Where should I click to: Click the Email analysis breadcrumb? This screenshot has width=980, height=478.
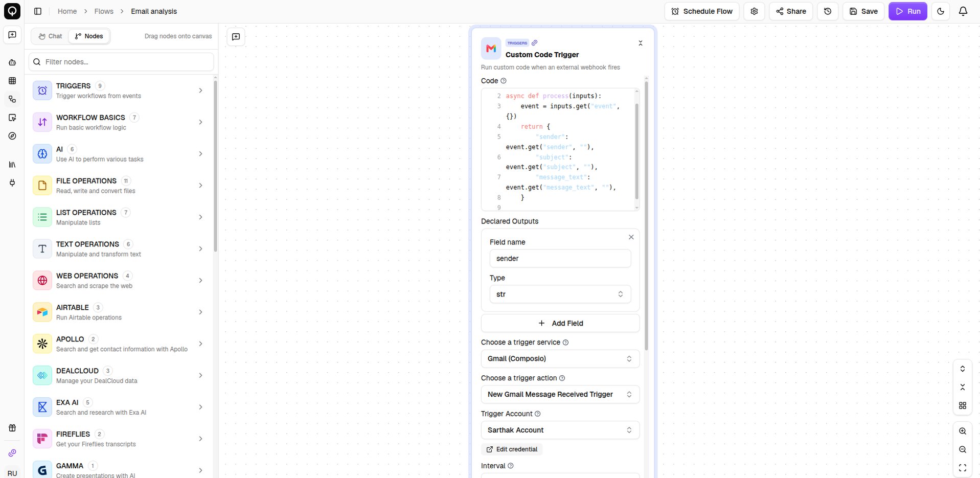[154, 11]
